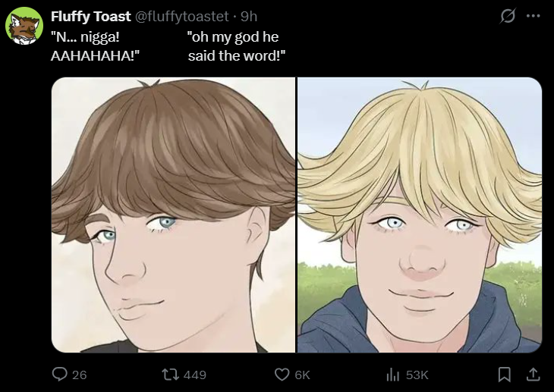Open the Fluffy Toast profile avatar

(x=24, y=26)
